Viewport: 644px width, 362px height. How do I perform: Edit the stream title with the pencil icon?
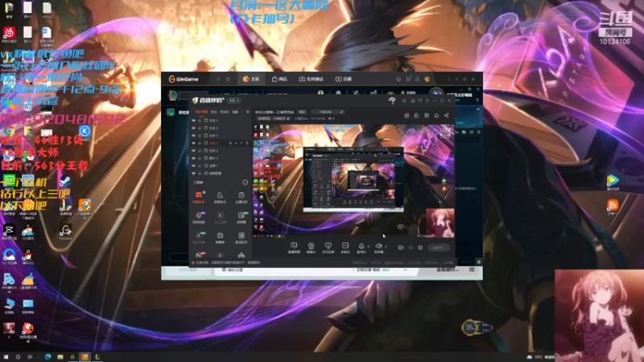click(x=341, y=112)
